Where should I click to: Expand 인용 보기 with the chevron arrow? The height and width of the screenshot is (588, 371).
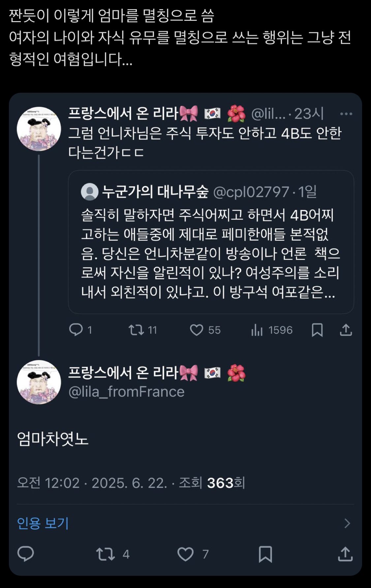coord(347,523)
